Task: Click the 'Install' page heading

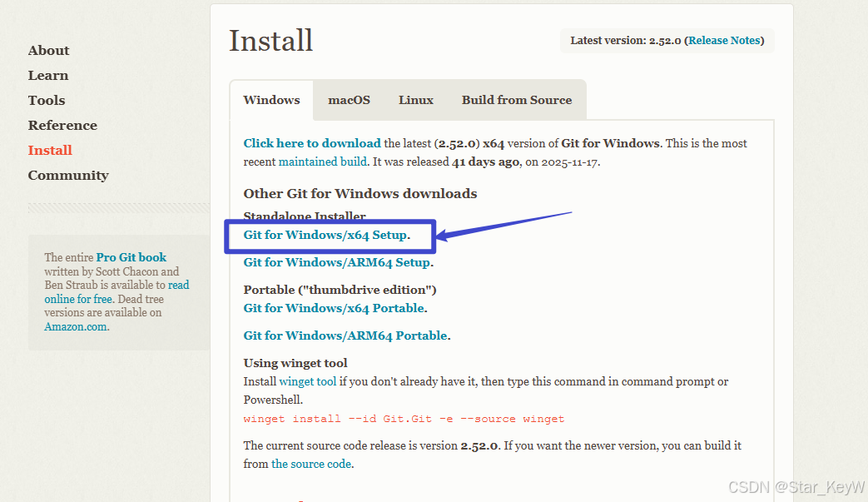Action: (x=271, y=41)
